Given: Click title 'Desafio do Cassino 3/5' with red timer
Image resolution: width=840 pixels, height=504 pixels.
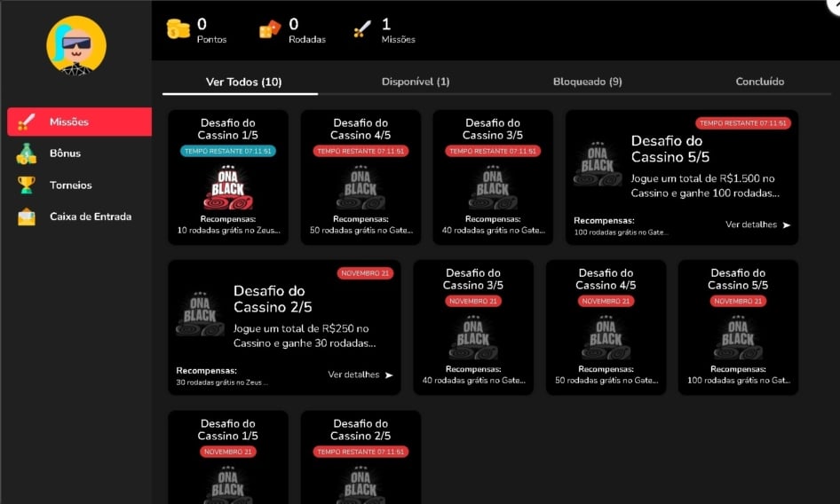Looking at the screenshot, I should (x=493, y=129).
